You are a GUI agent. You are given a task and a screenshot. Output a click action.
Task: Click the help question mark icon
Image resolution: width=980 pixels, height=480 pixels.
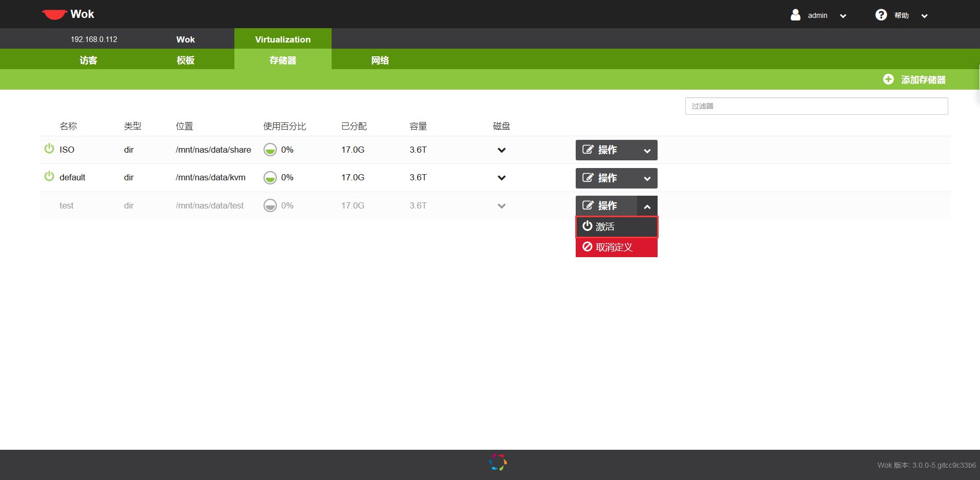point(881,15)
